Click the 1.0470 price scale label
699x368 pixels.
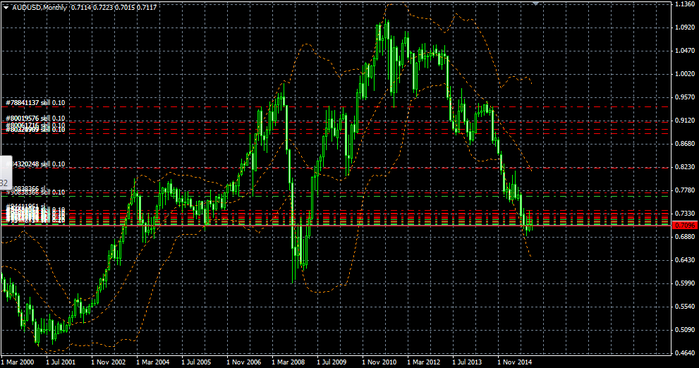pyautogui.click(x=685, y=50)
